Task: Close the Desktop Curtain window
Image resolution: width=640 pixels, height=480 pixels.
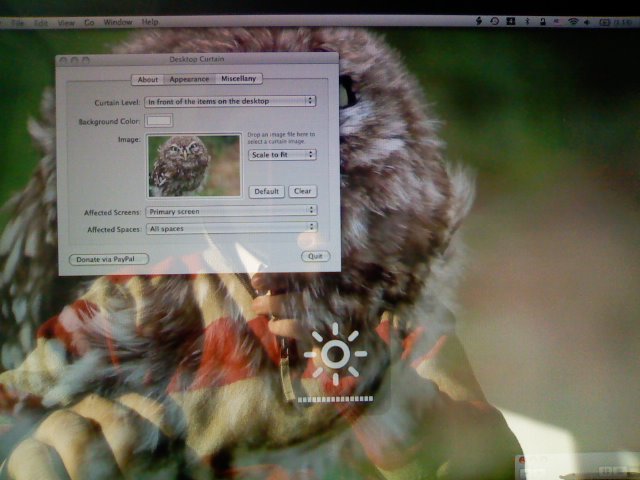Action: 63,60
